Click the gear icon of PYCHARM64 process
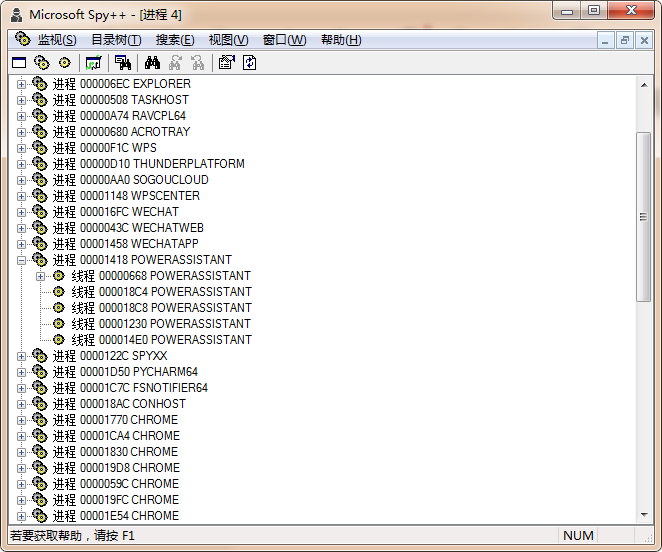 click(40, 372)
